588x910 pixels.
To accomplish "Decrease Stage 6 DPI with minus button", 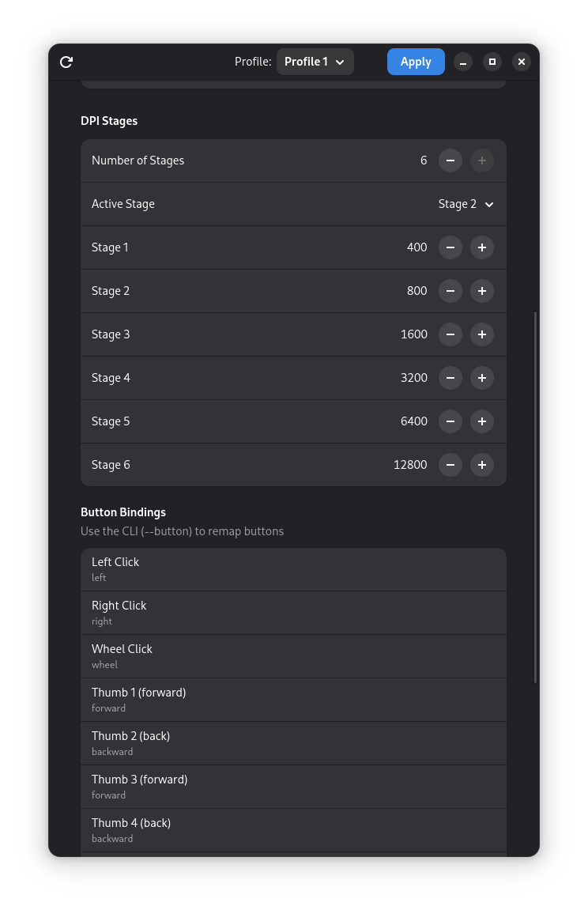I will click(x=450, y=466).
